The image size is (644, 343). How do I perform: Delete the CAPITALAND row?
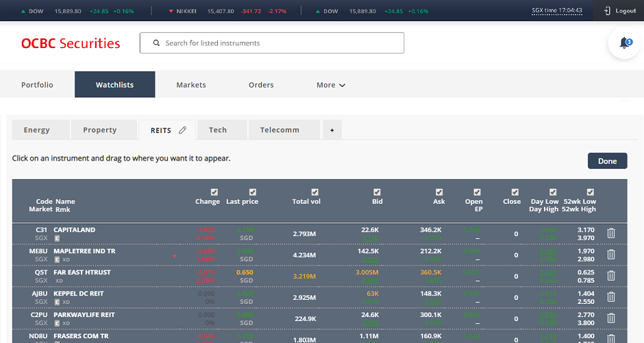(611, 233)
